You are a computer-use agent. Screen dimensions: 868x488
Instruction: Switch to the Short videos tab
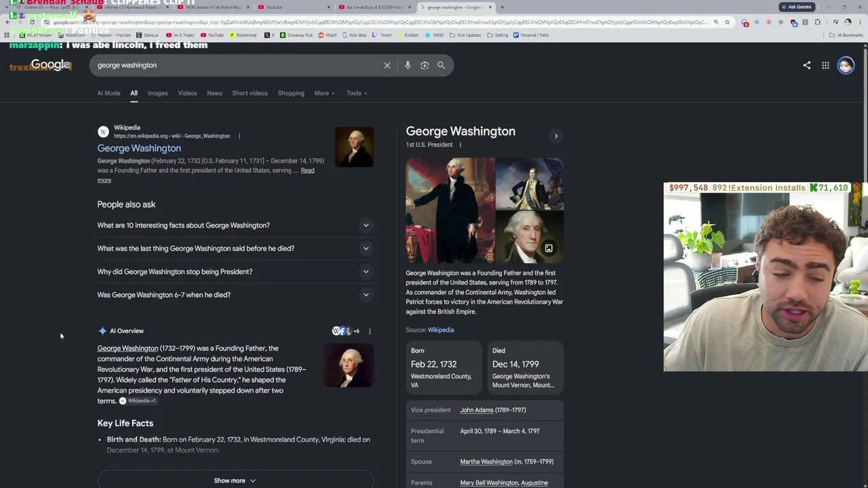(250, 93)
